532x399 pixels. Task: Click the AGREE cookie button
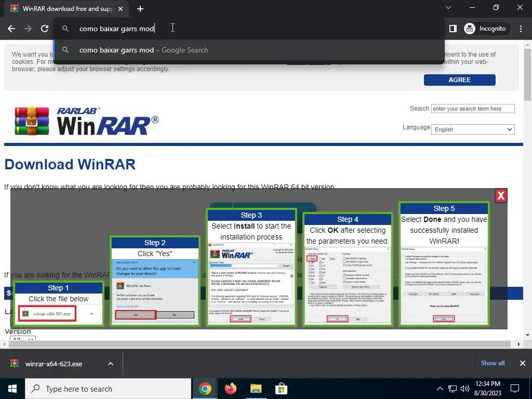459,79
